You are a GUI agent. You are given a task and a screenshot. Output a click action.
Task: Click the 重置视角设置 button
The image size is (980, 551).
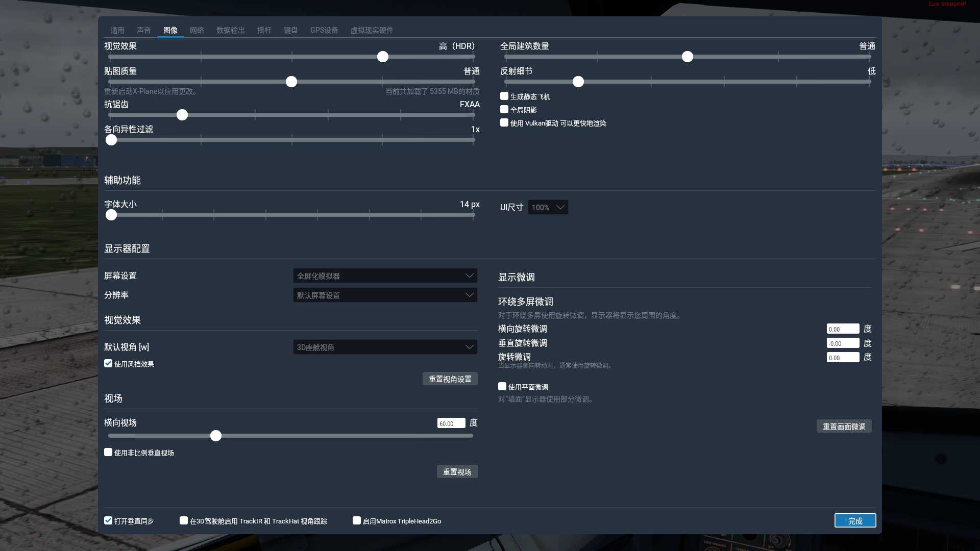(450, 379)
